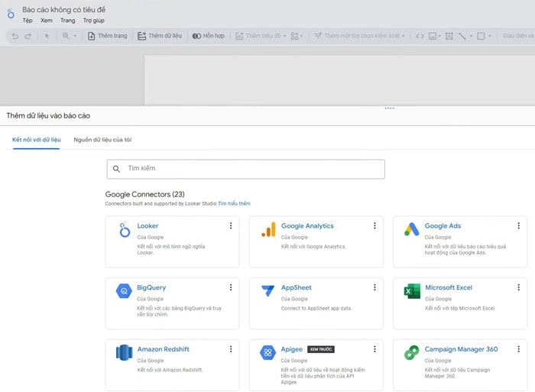
Task: Open the community visualizations icon dropdown
Action: pyautogui.click(x=297, y=36)
